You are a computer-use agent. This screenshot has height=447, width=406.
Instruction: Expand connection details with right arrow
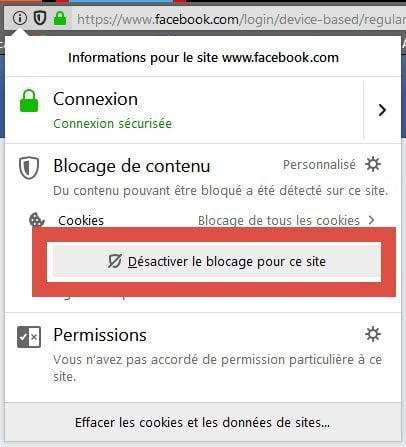pyautogui.click(x=382, y=110)
